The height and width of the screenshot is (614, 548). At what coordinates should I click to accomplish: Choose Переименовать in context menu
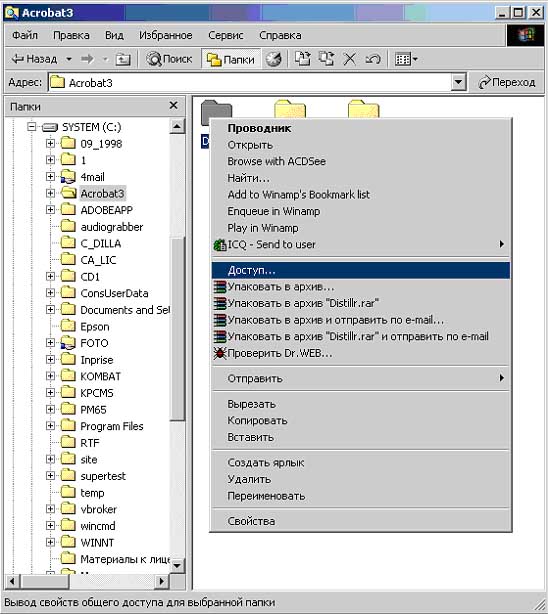(360, 496)
